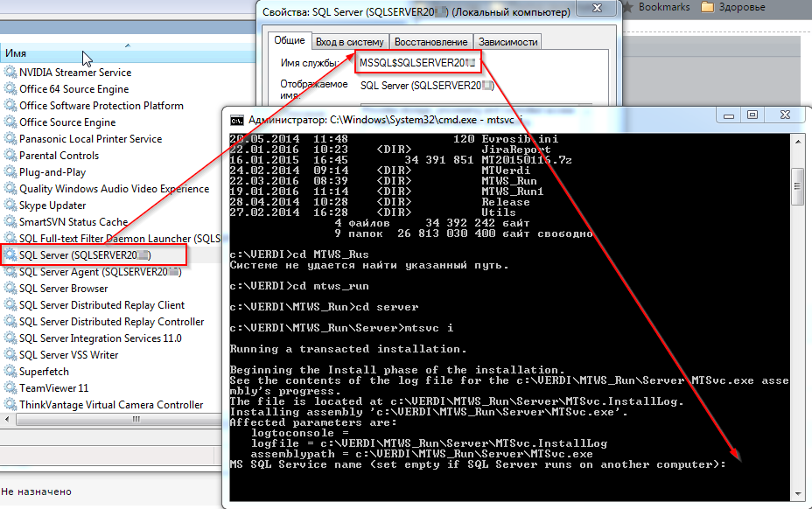The image size is (812, 509).
Task: Switch to the Зависимости tab
Action: point(508,42)
